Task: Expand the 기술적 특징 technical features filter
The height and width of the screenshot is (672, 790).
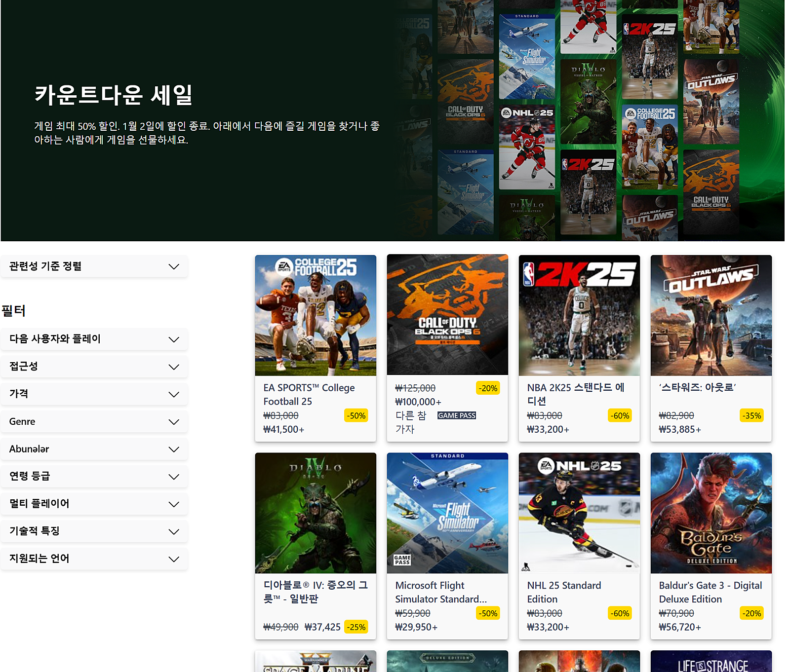Action: pos(94,531)
